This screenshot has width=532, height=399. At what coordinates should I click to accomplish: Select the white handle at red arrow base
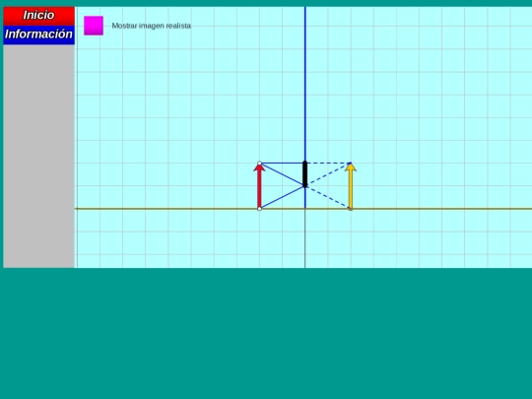(x=259, y=209)
